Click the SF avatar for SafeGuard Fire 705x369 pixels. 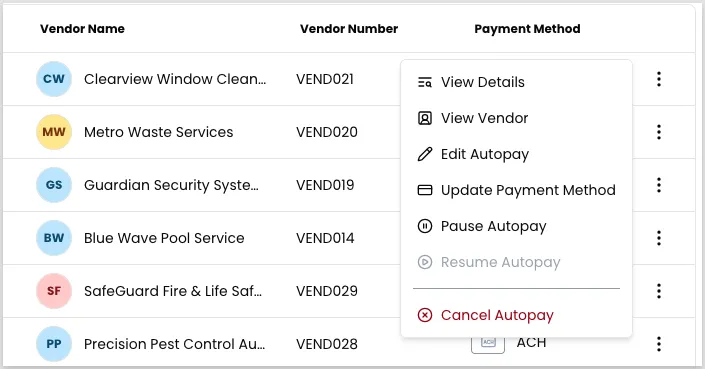[x=54, y=291]
